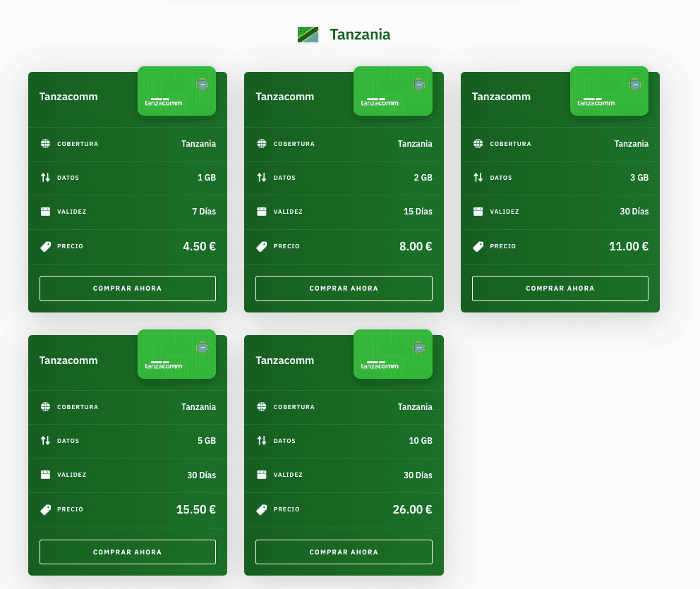Click the Tanzania heading text

(x=361, y=33)
